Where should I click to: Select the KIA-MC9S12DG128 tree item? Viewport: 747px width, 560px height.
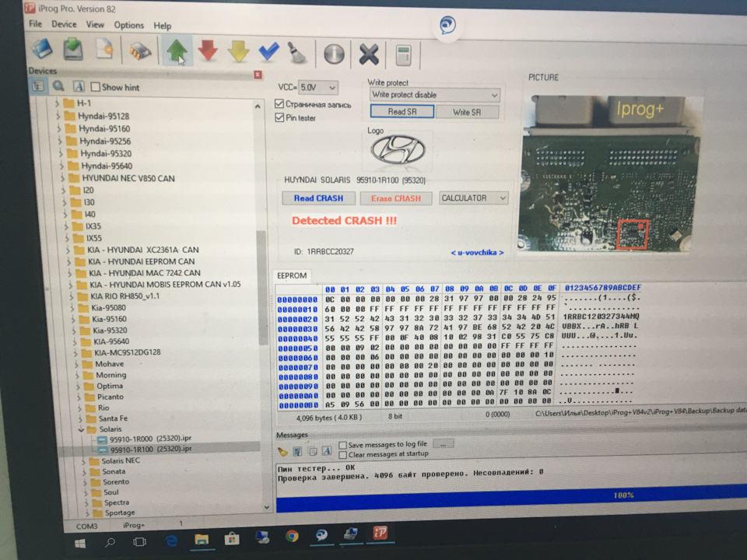127,352
